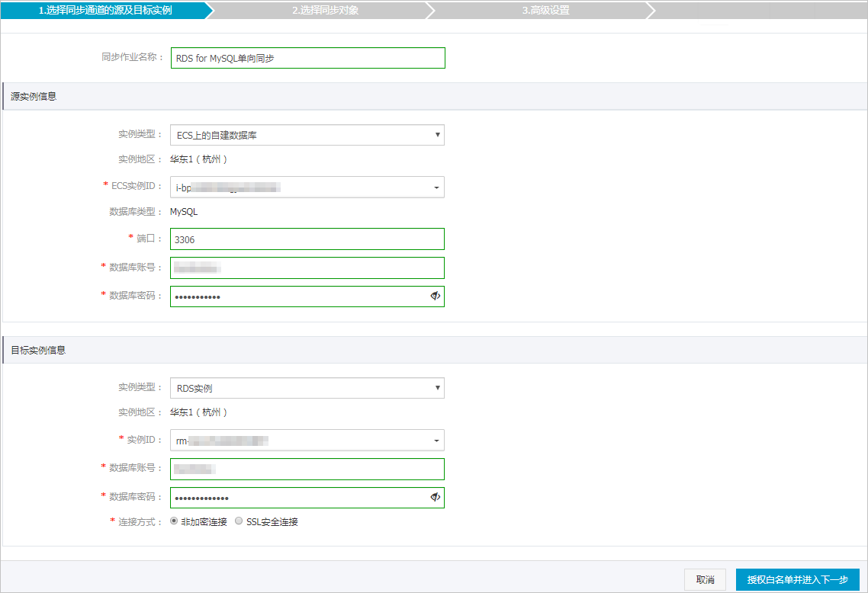868x593 pixels.
Task: Click the MySQL database type text
Action: pyautogui.click(x=184, y=212)
